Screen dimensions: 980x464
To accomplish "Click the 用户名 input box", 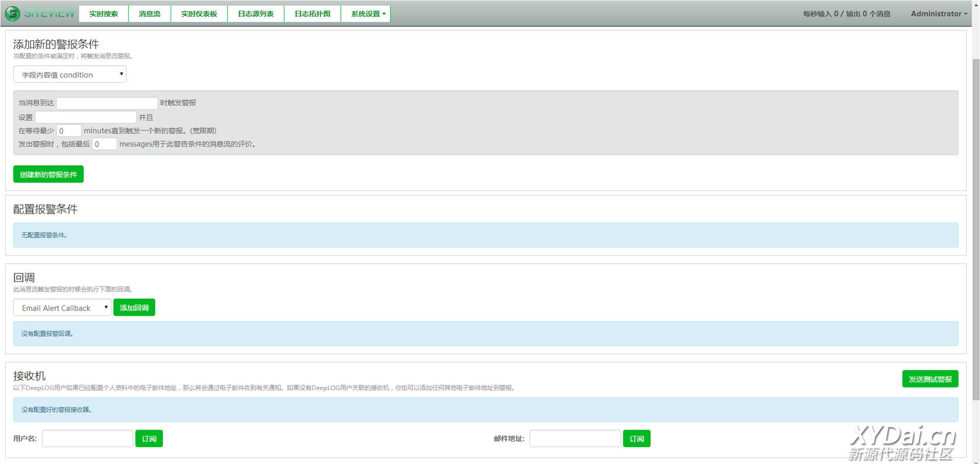I will pos(87,439).
